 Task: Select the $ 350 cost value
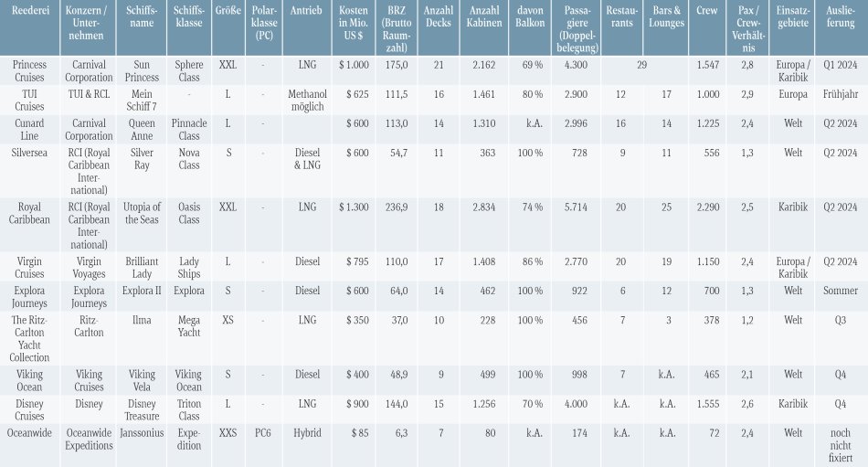coord(357,320)
